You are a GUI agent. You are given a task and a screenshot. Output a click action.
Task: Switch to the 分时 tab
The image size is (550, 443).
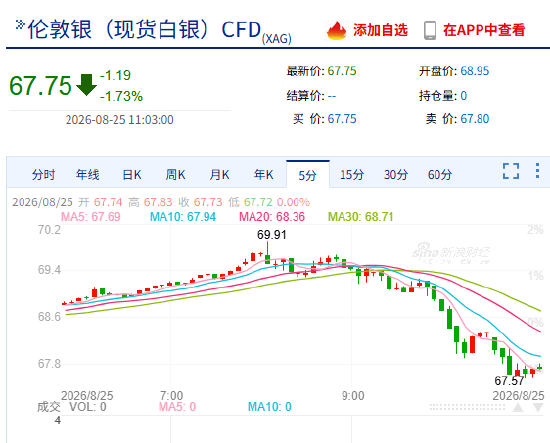[x=43, y=174]
